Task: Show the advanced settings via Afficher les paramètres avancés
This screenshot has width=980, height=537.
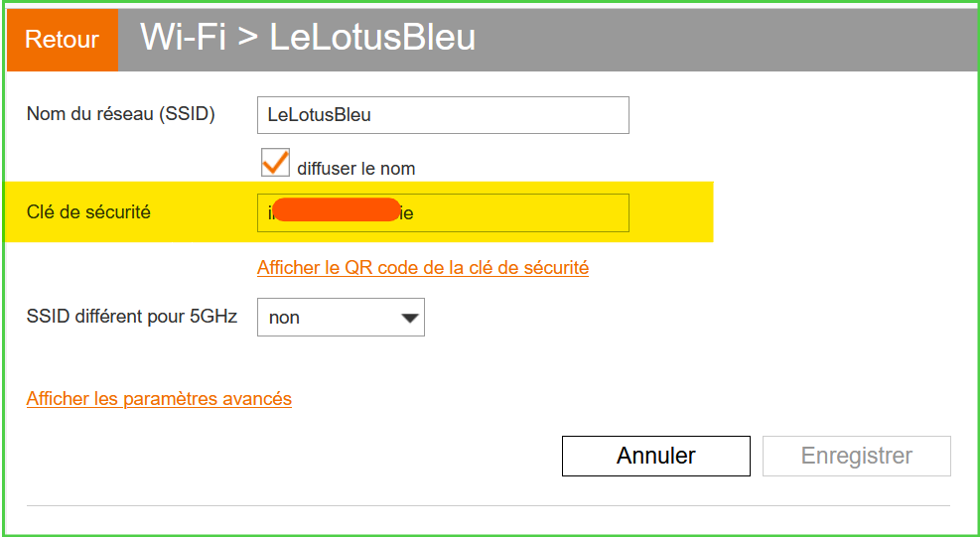Action: (x=159, y=399)
